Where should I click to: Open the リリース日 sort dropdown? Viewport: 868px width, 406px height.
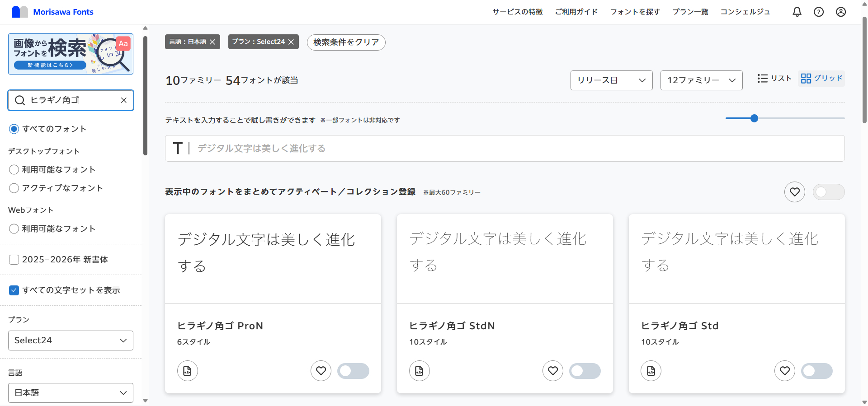click(611, 80)
